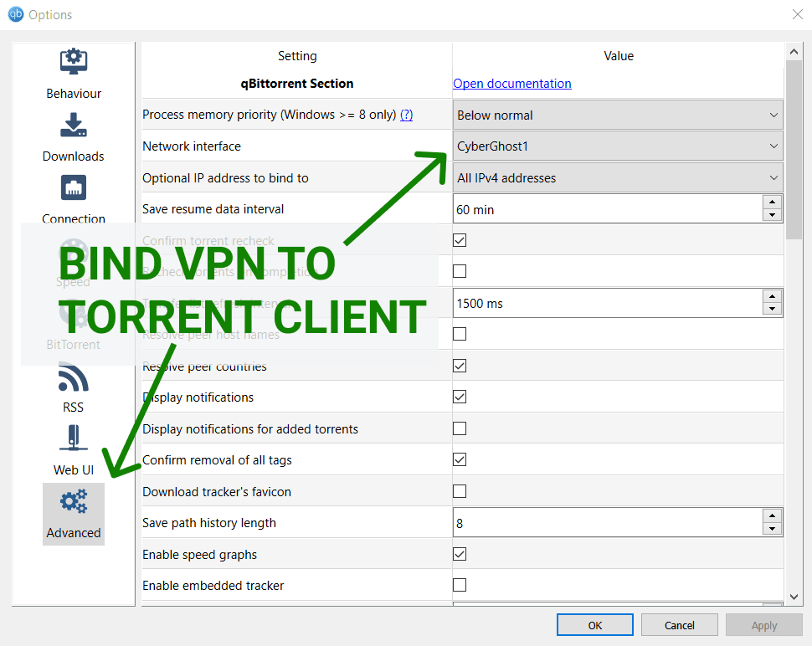Open the Downloads settings page
This screenshot has width=812, height=646.
(74, 137)
